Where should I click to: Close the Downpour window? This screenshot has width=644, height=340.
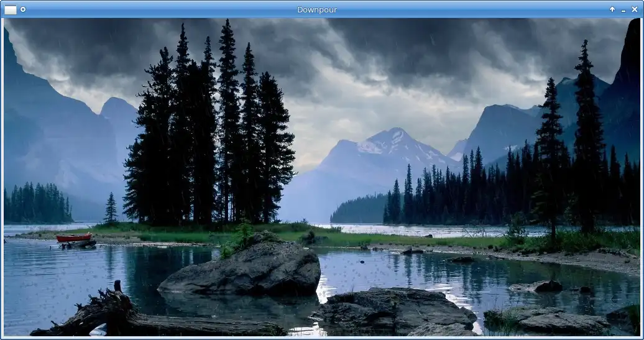click(x=635, y=9)
